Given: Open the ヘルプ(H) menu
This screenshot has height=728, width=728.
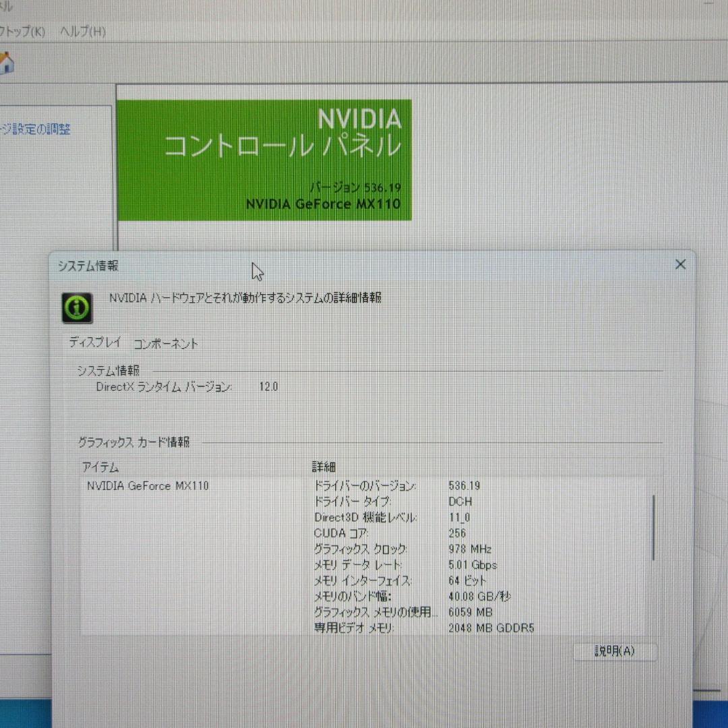Looking at the screenshot, I should tap(83, 32).
